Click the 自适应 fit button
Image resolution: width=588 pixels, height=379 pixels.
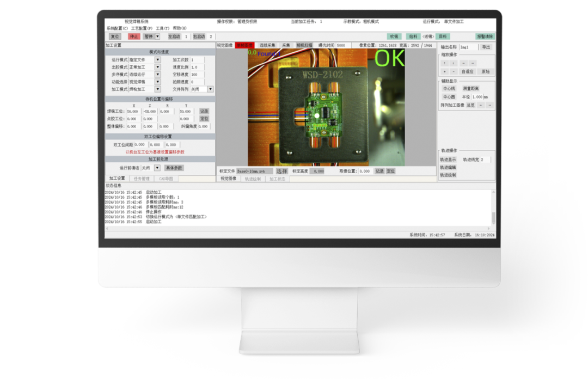point(467,71)
